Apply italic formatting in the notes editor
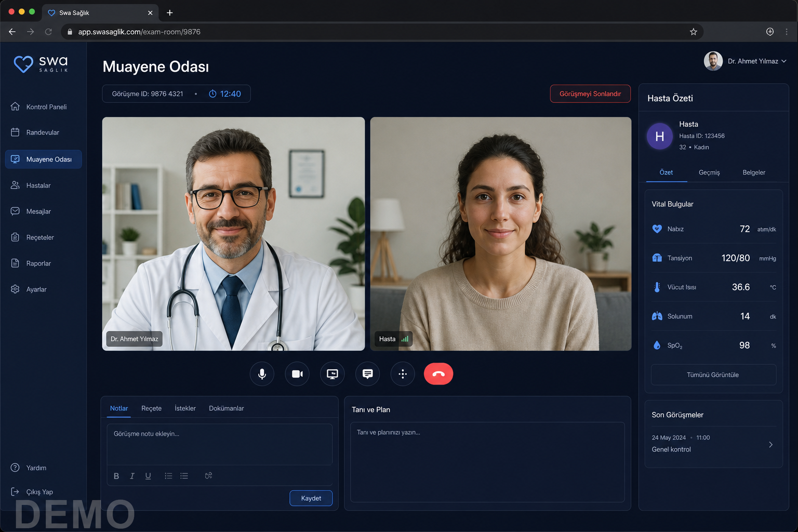The width and height of the screenshot is (798, 532). [132, 476]
